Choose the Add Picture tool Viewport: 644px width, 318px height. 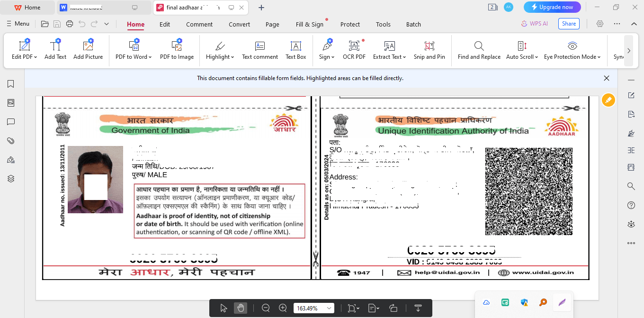point(88,49)
